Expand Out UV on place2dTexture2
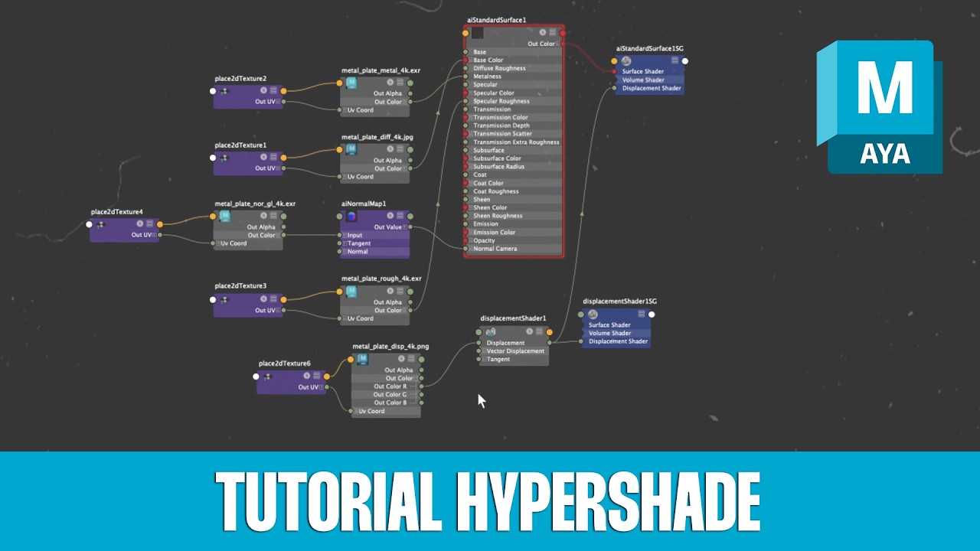Screen dimensions: 980x551 (278, 102)
